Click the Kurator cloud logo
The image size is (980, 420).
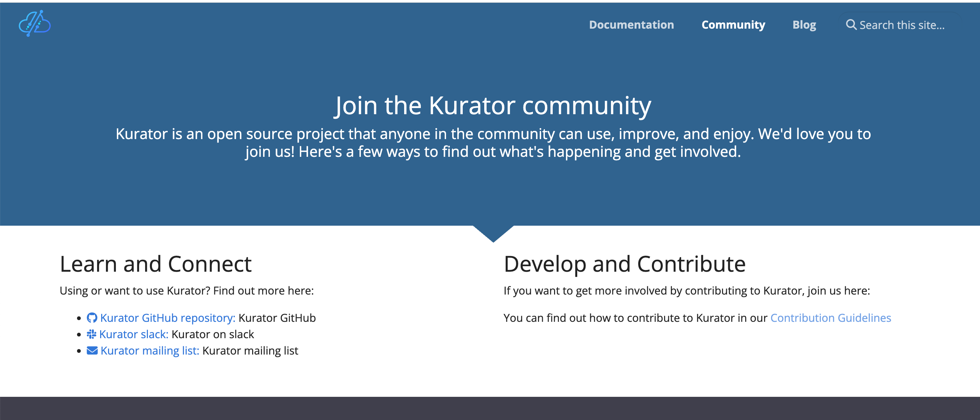pyautogui.click(x=35, y=24)
